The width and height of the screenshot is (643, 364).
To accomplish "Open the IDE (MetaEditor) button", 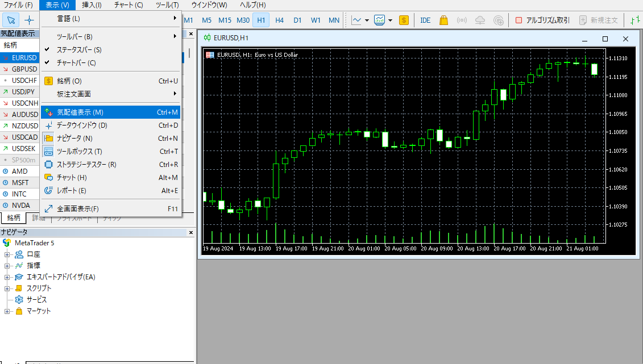I will [x=425, y=20].
